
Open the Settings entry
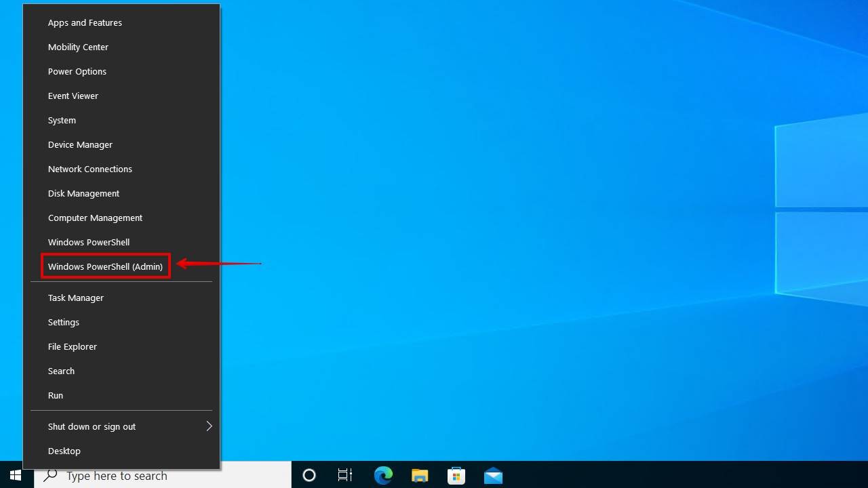click(x=63, y=322)
